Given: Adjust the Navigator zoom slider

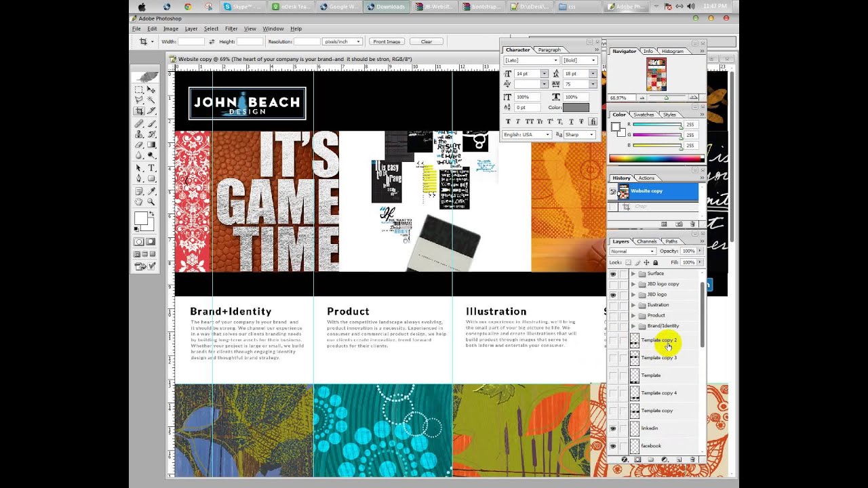Looking at the screenshot, I should (666, 98).
